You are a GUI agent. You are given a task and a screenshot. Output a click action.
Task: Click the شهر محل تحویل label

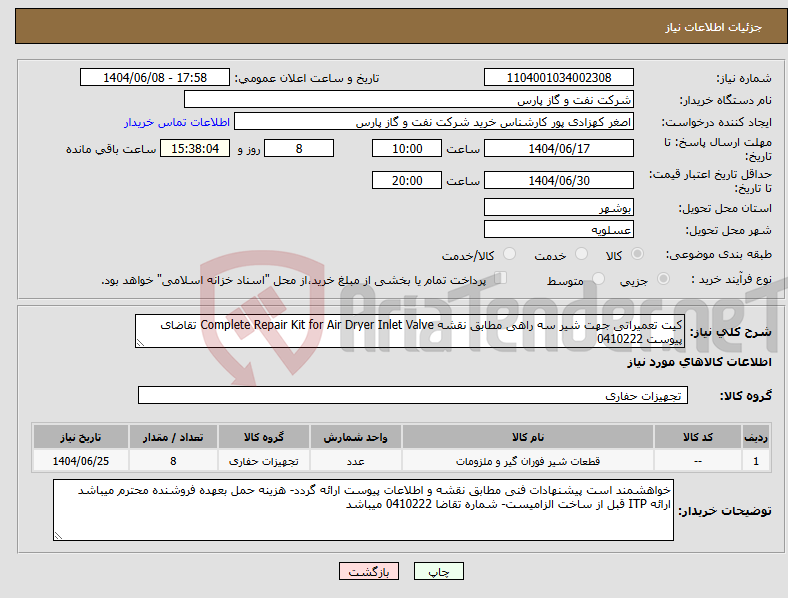click(x=729, y=230)
